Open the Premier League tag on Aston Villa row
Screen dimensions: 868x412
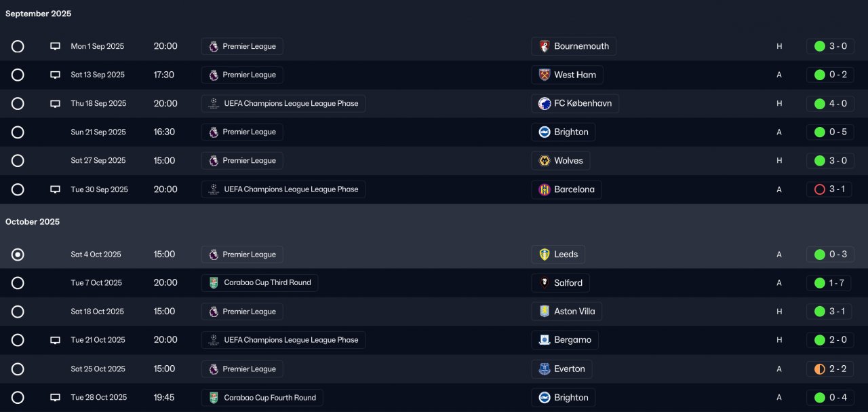point(242,312)
